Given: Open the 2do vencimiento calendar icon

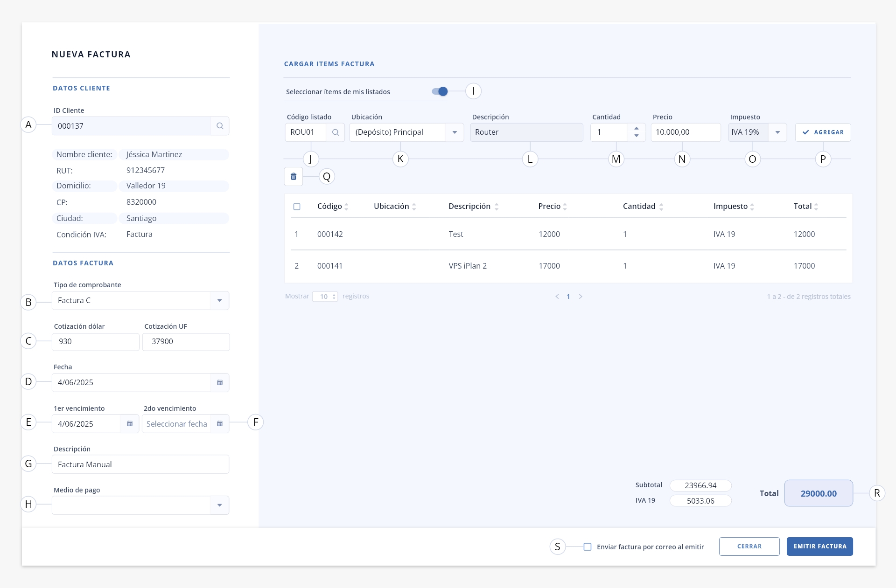Looking at the screenshot, I should [x=220, y=423].
